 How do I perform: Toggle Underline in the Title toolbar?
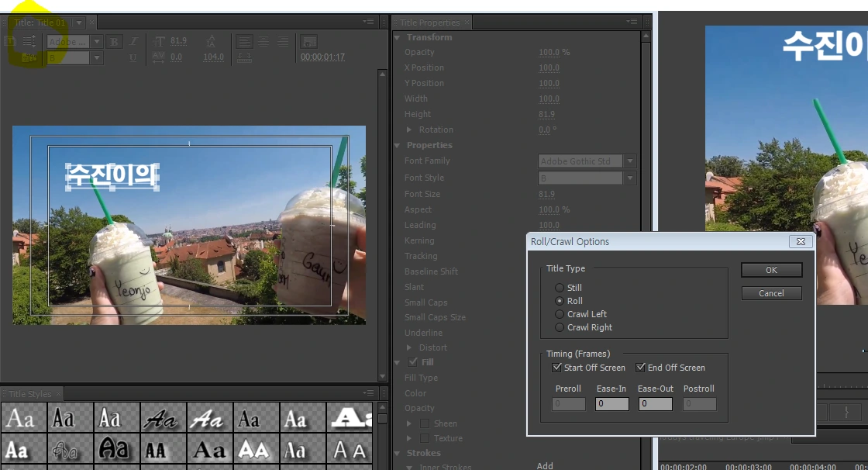pyautogui.click(x=133, y=57)
